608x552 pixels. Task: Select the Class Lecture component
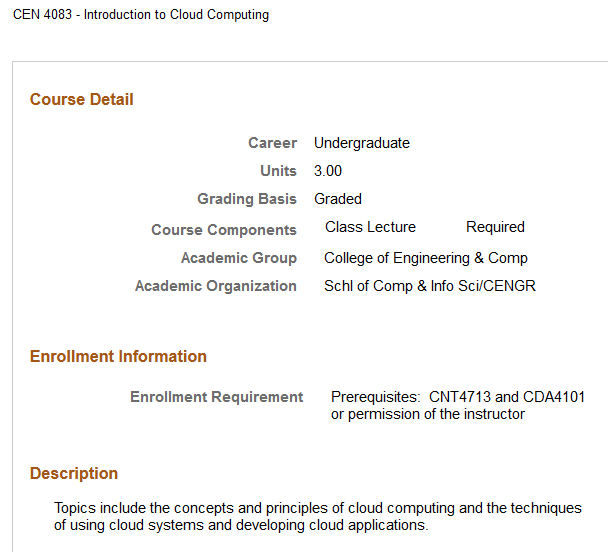coord(370,227)
